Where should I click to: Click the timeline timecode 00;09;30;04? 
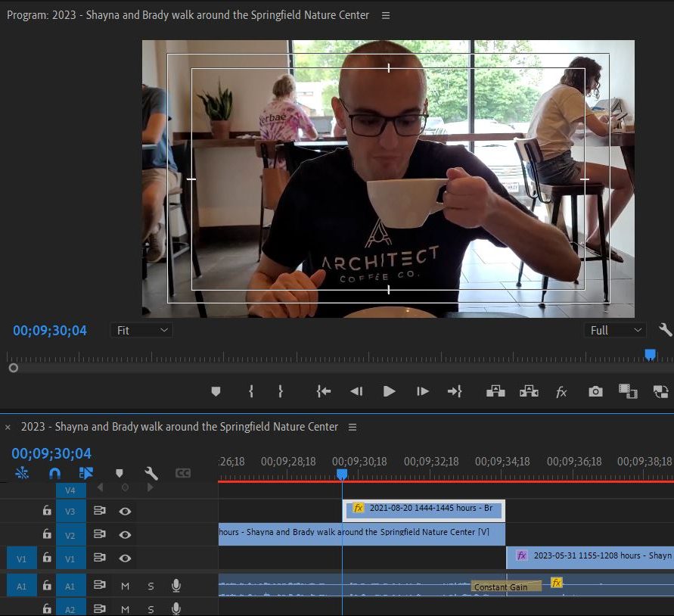coord(51,453)
